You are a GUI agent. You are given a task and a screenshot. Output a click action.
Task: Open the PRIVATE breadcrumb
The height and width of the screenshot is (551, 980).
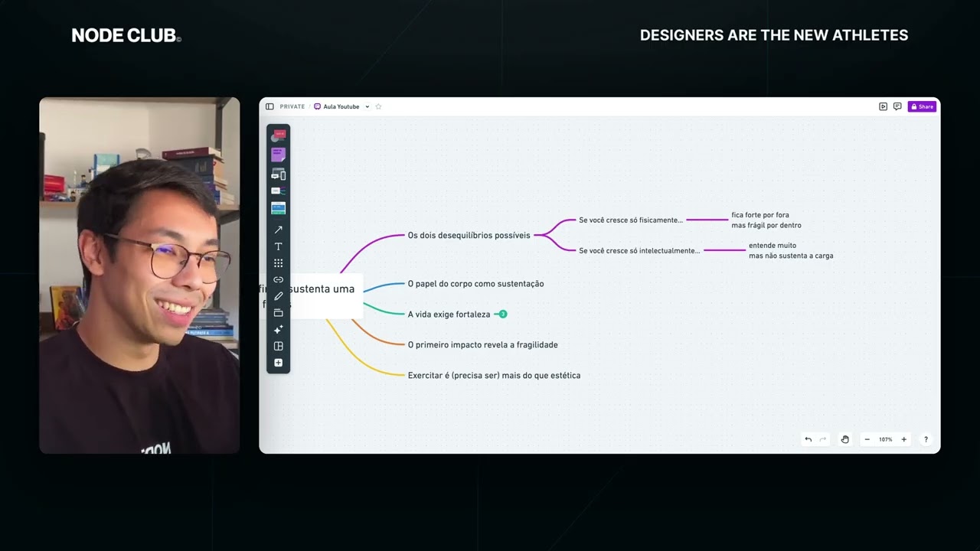292,106
